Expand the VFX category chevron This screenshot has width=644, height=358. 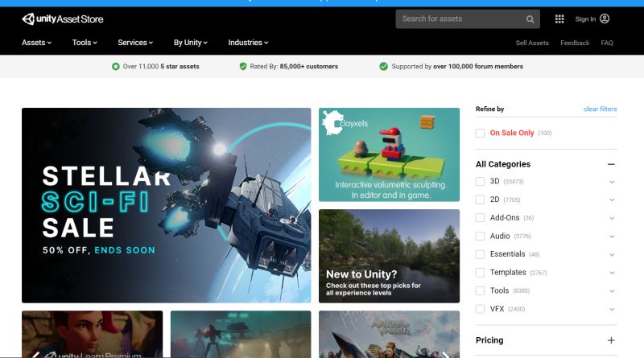click(612, 309)
